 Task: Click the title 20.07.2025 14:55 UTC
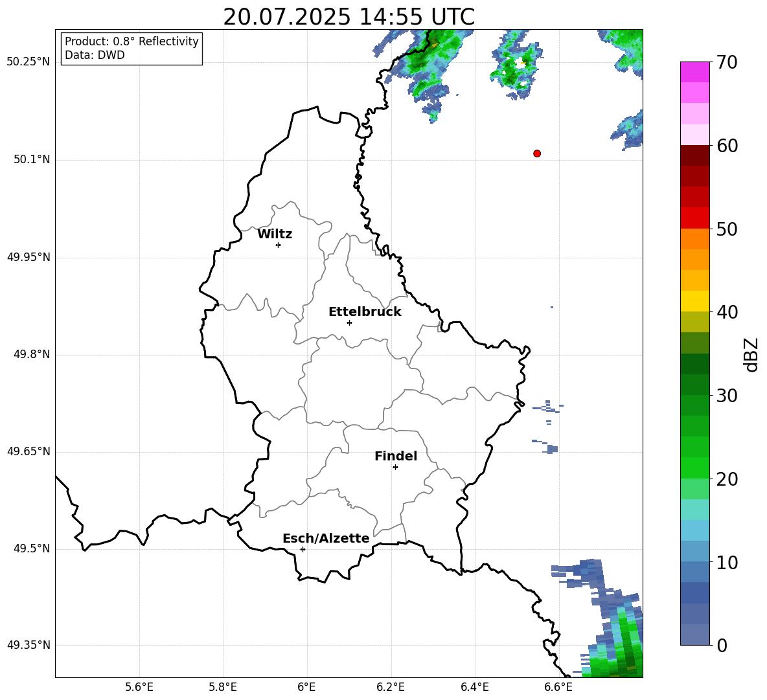[x=349, y=17]
